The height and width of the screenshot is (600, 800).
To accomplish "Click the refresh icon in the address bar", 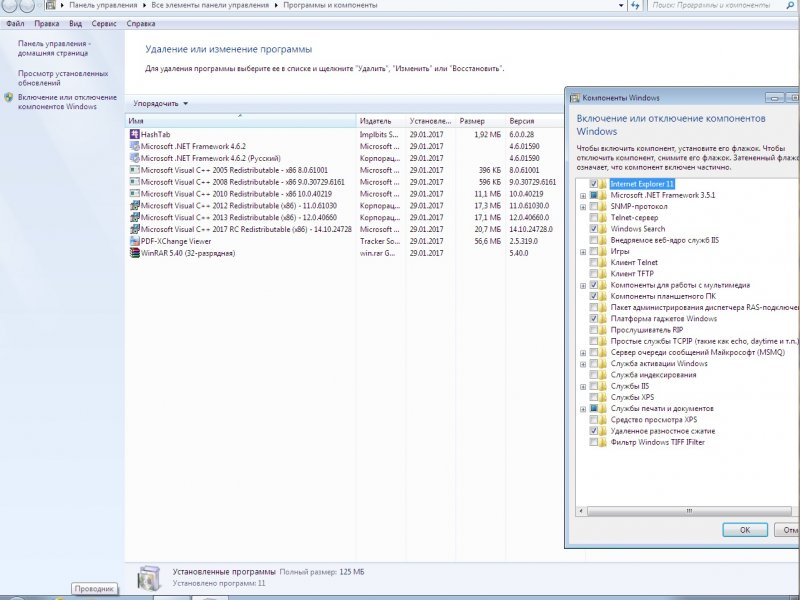I will click(635, 5).
